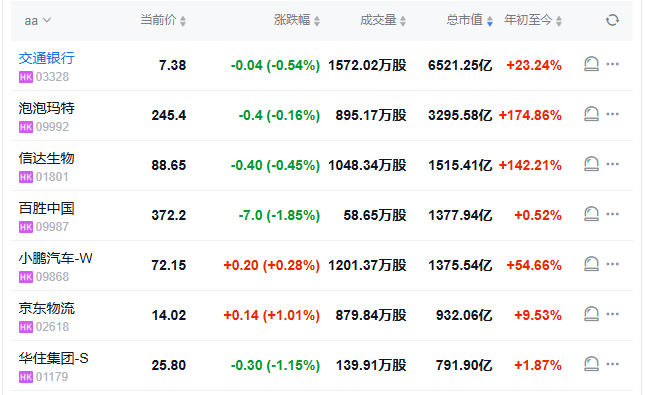Open 京东物流 stock page
This screenshot has height=395, width=645.
pos(46,309)
